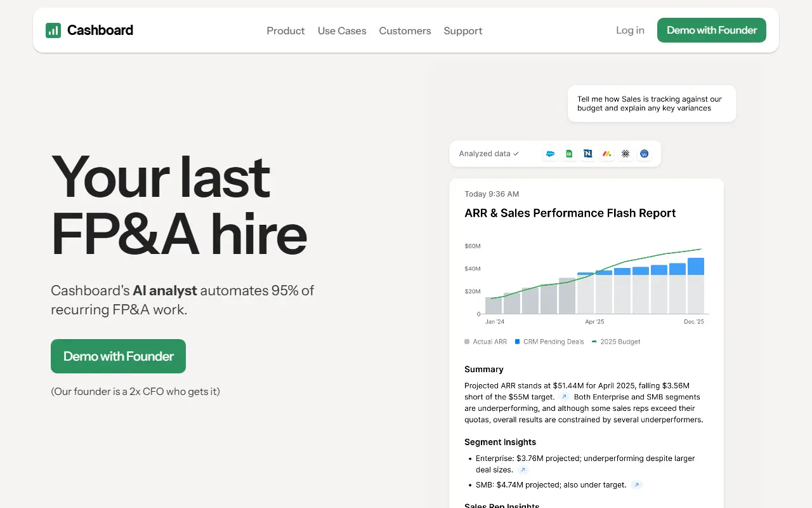Image resolution: width=812 pixels, height=508 pixels.
Task: Select the monday.com data source icon
Action: coord(607,154)
